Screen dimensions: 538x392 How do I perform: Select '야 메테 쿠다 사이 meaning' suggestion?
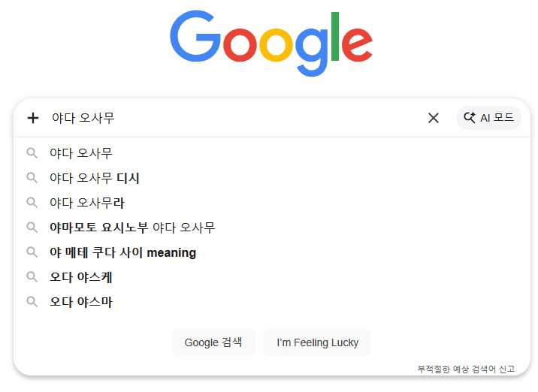[x=122, y=252]
